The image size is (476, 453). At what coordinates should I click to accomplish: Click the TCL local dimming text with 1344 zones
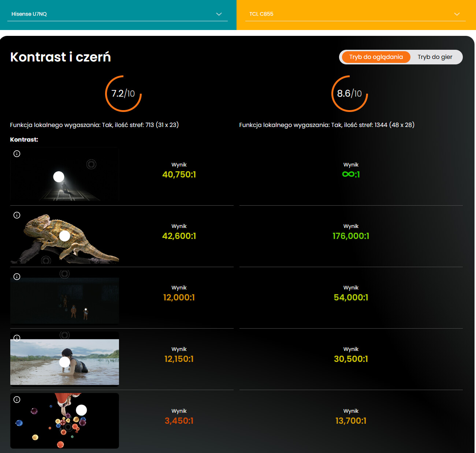tap(327, 125)
